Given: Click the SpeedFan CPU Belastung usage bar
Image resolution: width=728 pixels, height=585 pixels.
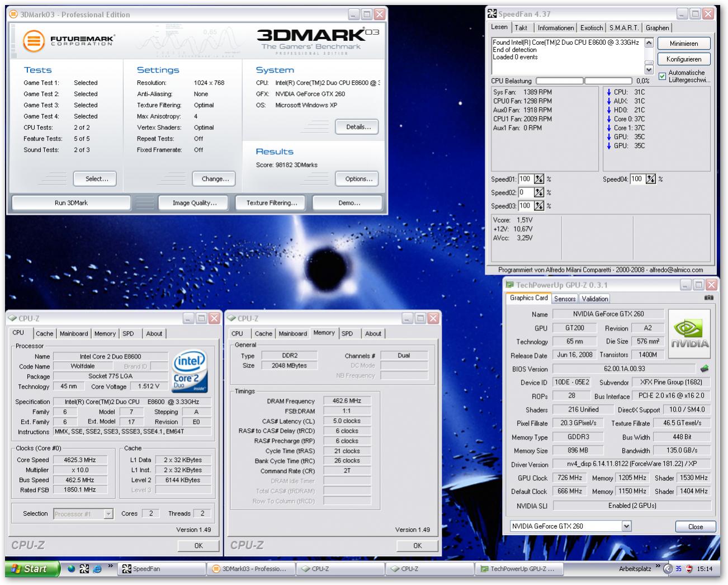Looking at the screenshot, I should 584,81.
